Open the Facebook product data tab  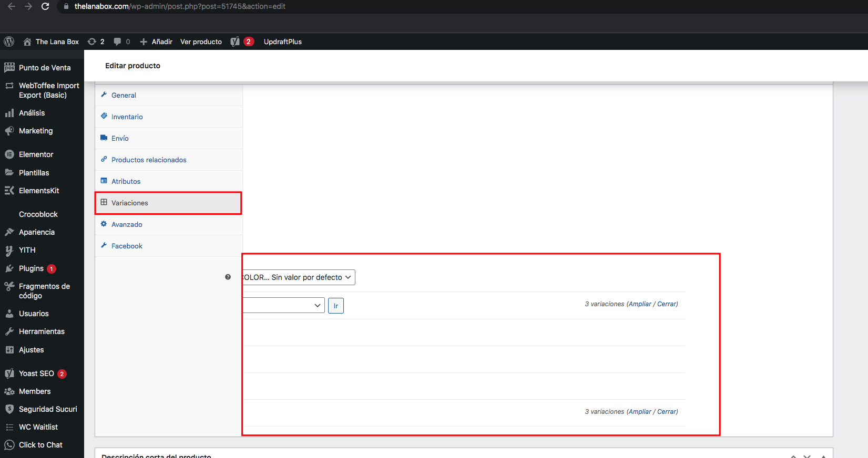(168, 246)
